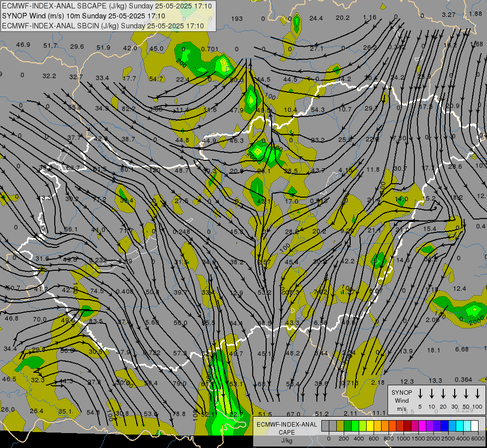Screen dimensions: 487x448
Task: Click the map value '0.232'
Action: point(98,260)
